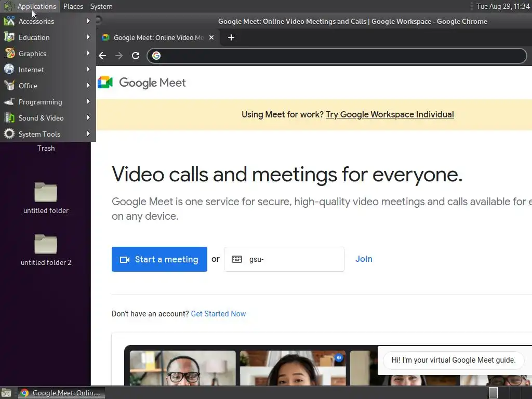Viewport: 532px width, 399px height.
Task: Click the Applications menu in top panel
Action: [37, 6]
